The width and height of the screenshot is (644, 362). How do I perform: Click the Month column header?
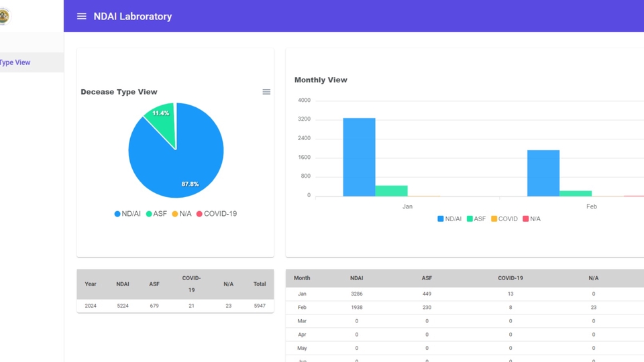[x=302, y=278]
